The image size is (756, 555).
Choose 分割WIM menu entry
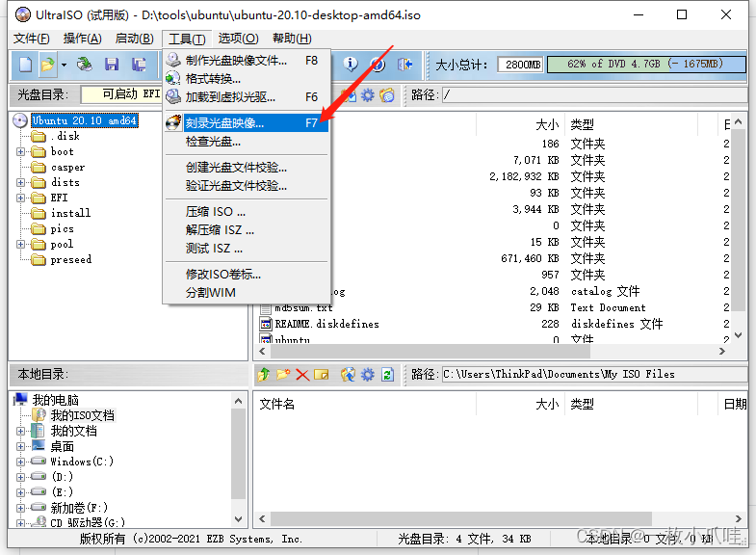pyautogui.click(x=247, y=293)
